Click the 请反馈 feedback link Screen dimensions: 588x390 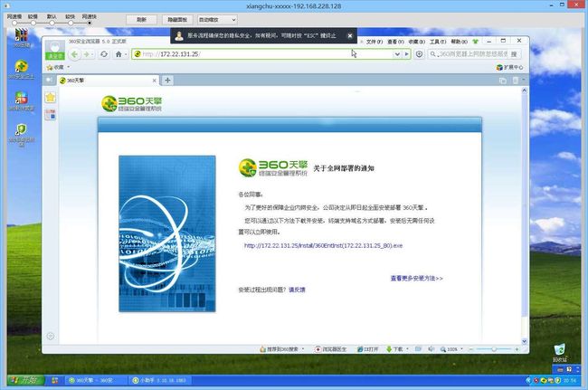point(297,290)
